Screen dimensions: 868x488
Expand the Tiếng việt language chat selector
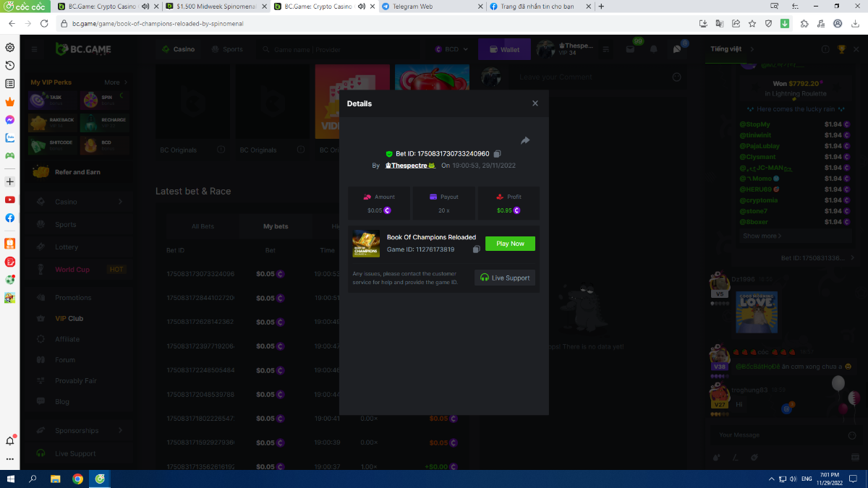tap(731, 49)
